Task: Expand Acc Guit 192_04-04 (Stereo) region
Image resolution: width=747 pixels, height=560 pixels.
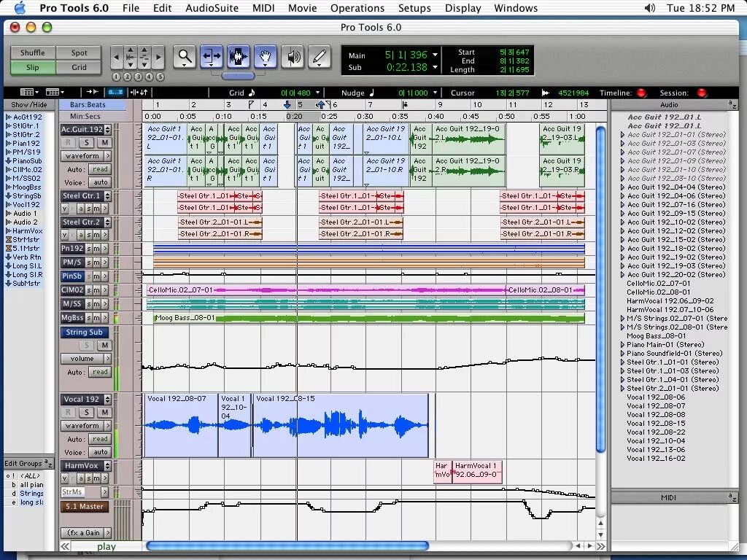Action: click(x=622, y=187)
